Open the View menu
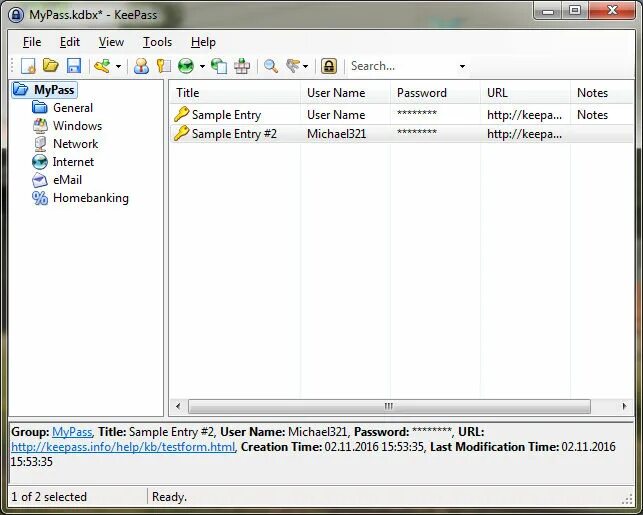This screenshot has height=515, width=643. click(111, 42)
